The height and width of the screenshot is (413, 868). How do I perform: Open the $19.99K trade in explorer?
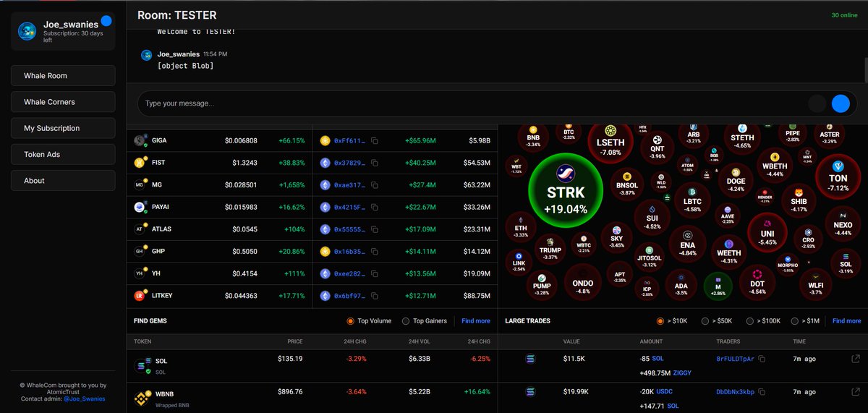tap(856, 392)
